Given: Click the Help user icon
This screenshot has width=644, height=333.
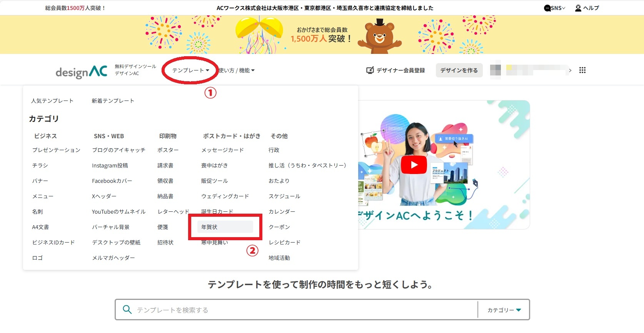Looking at the screenshot, I should tap(578, 8).
